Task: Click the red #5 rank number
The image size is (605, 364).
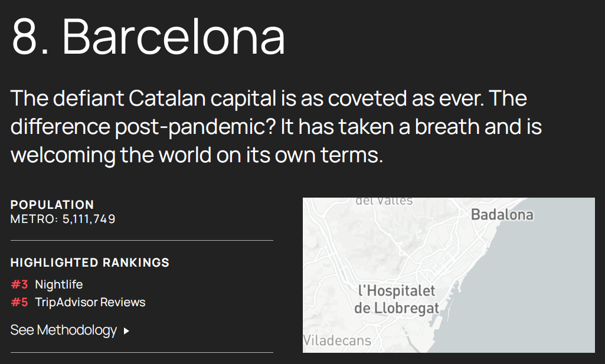Action: coord(19,302)
